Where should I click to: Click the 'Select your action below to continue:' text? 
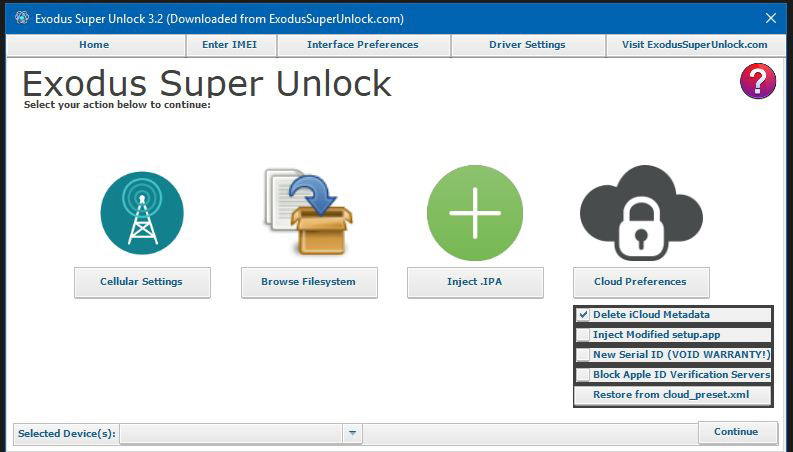coord(117,105)
